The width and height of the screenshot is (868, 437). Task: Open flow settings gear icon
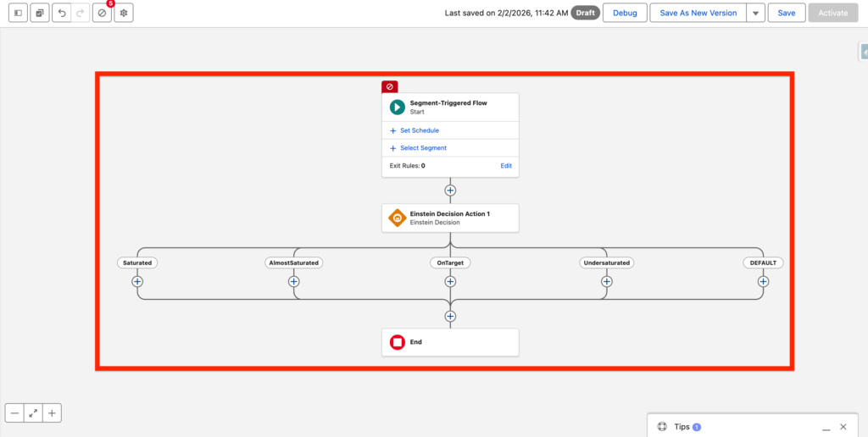click(124, 14)
